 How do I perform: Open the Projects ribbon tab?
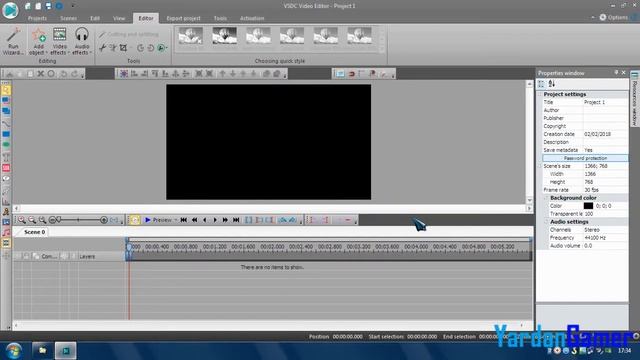pos(37,18)
